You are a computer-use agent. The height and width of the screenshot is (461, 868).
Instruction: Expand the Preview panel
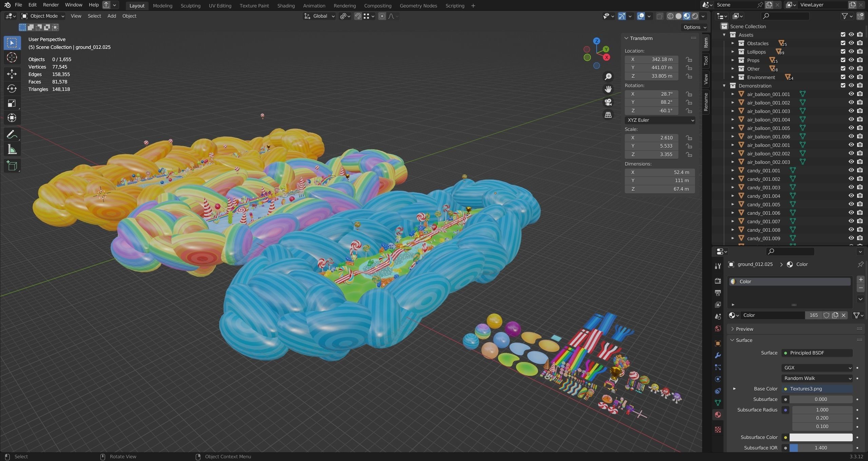click(x=745, y=329)
